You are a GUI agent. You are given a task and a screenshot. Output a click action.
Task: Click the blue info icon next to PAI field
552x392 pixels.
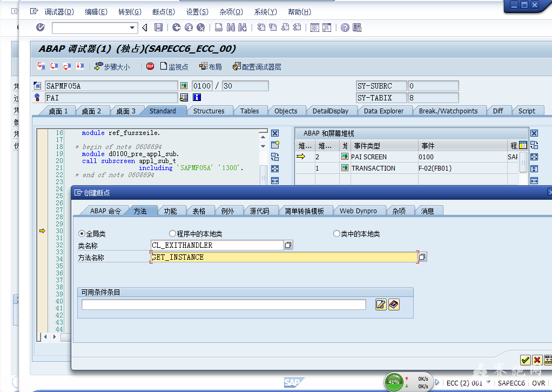[x=197, y=98]
